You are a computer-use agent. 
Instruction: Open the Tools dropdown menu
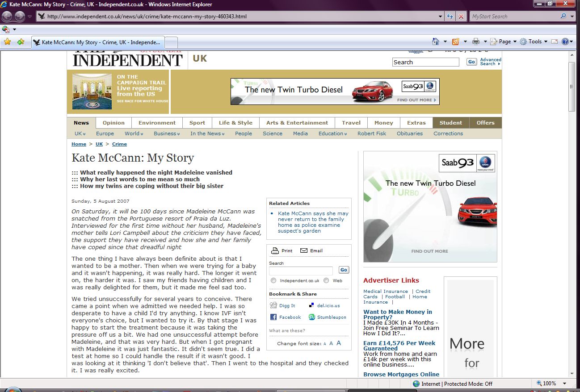[x=534, y=42]
